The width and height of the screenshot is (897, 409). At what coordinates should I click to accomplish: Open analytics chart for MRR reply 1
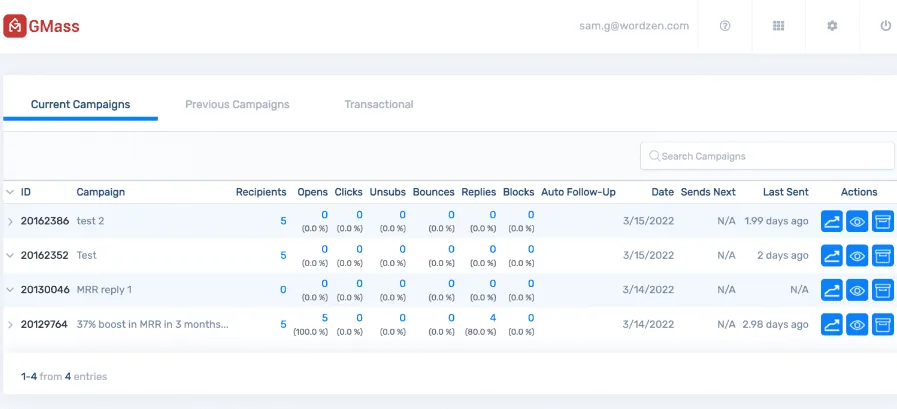pos(832,290)
